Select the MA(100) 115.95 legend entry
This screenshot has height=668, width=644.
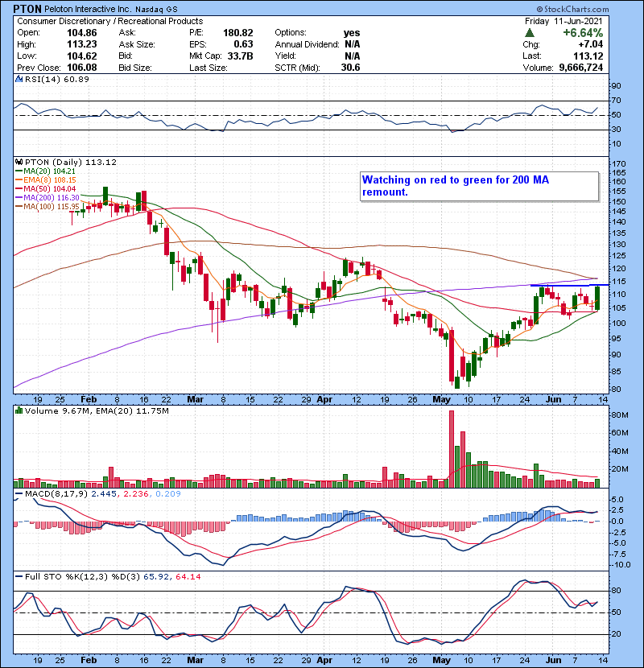click(47, 207)
